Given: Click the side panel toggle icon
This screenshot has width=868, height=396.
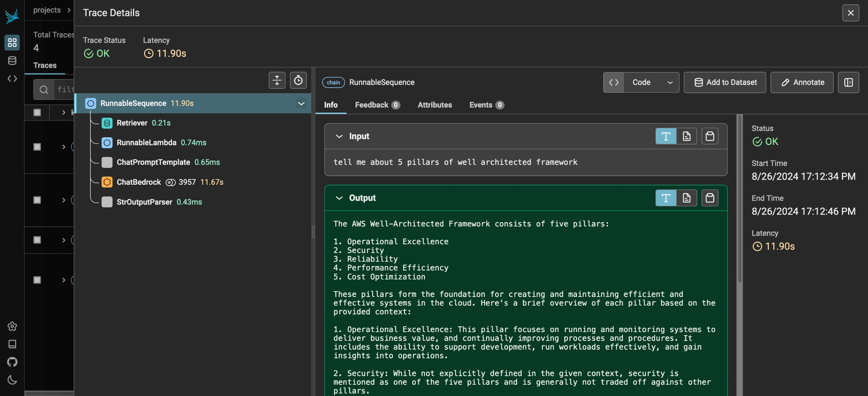Looking at the screenshot, I should 849,82.
